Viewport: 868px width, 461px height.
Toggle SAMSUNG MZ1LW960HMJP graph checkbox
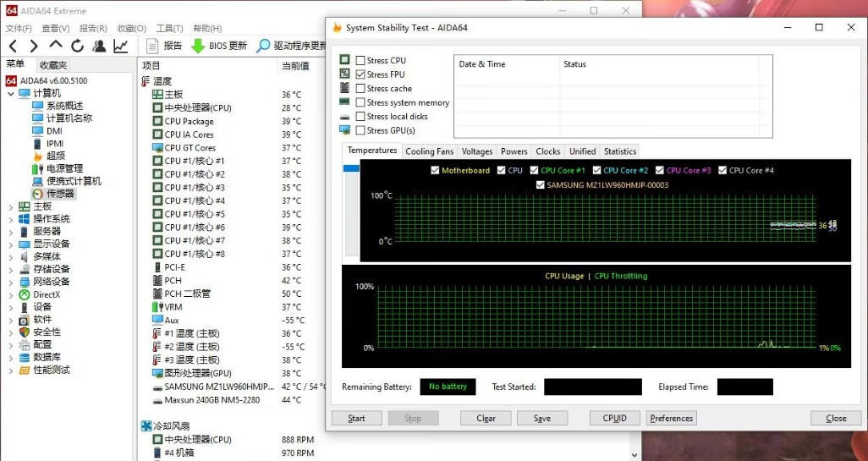541,185
